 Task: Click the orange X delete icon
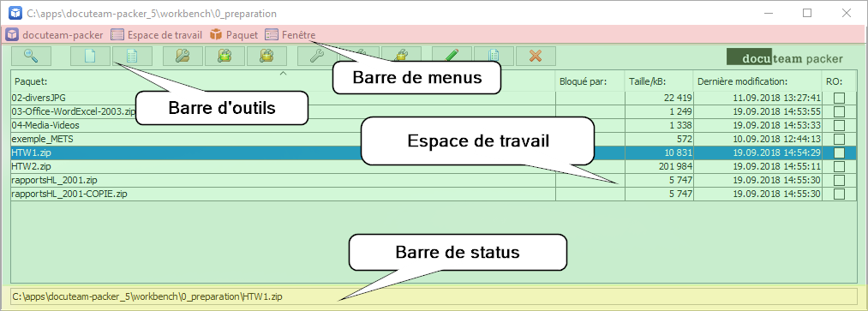[x=536, y=56]
